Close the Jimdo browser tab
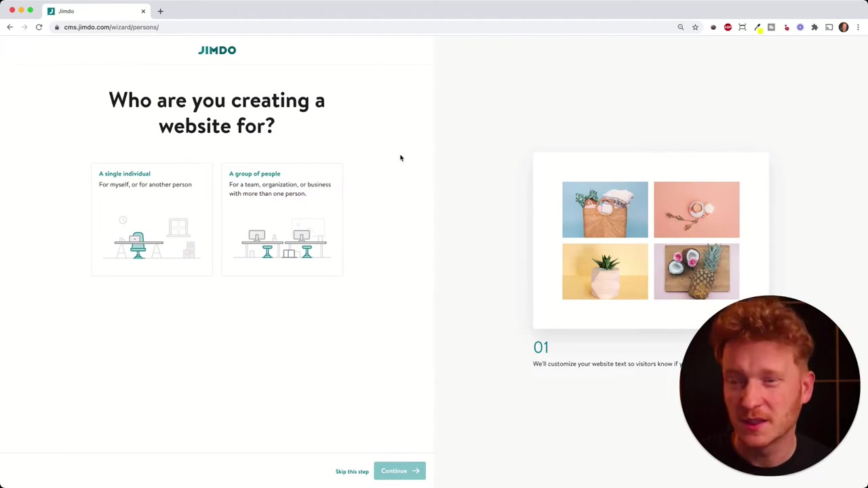Image resolution: width=868 pixels, height=488 pixels. (x=143, y=11)
